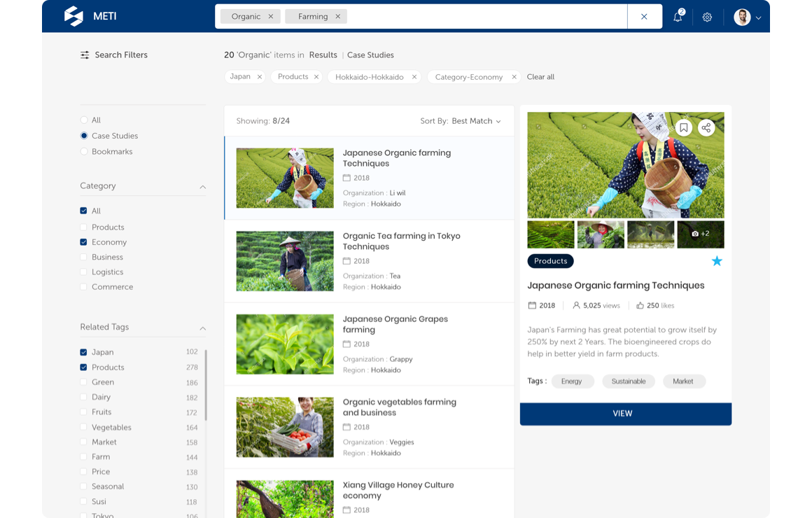Check the Farm related tag

[83, 456]
